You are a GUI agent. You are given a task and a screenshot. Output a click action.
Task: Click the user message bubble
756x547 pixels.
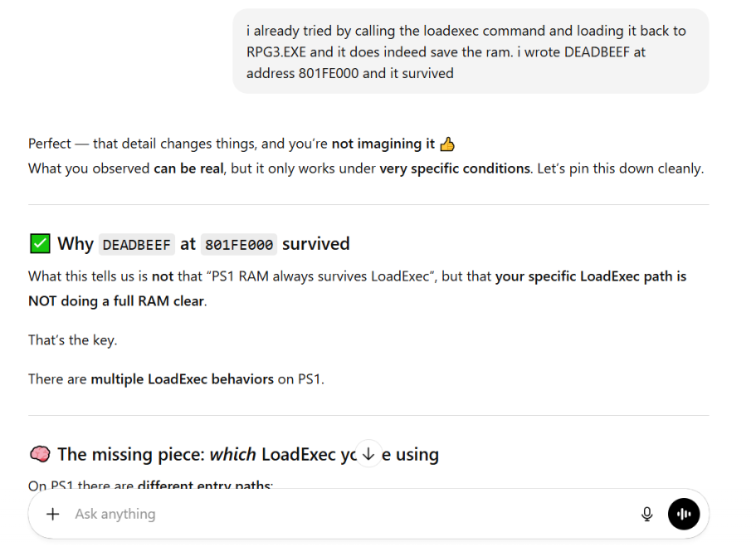pos(471,51)
